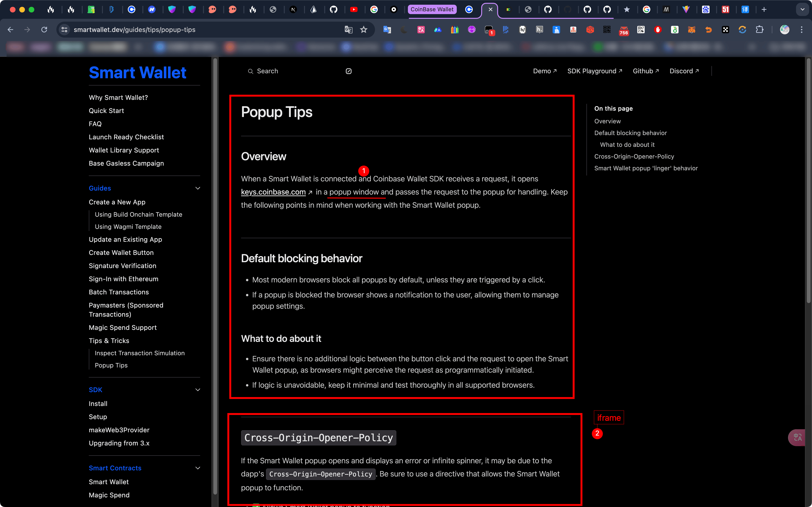Click the floating translate widget on right edge
The height and width of the screenshot is (507, 812).
click(x=797, y=438)
